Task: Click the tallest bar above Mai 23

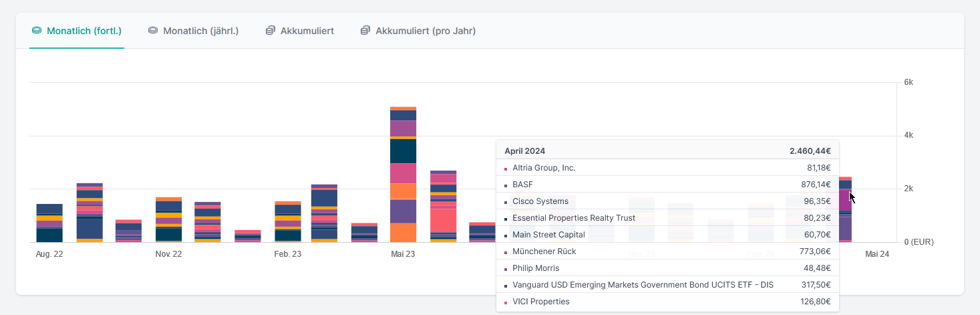Action: (x=403, y=174)
